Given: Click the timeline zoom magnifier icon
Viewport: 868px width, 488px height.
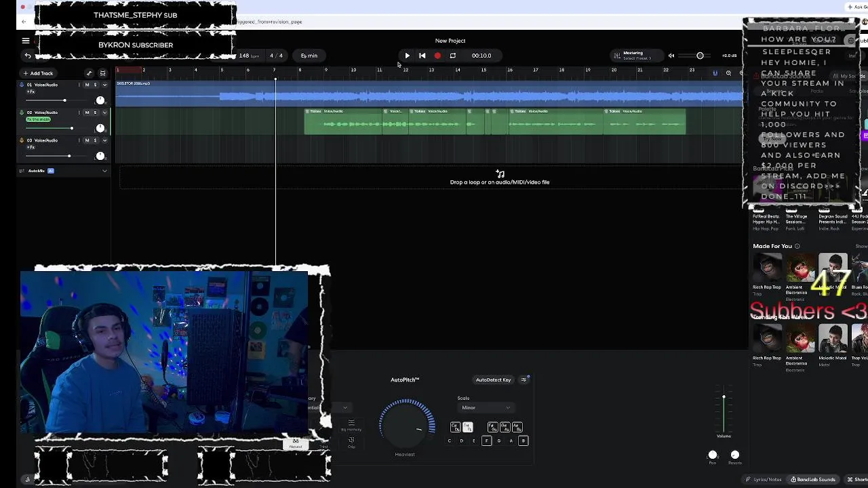Looking at the screenshot, I should point(728,73).
